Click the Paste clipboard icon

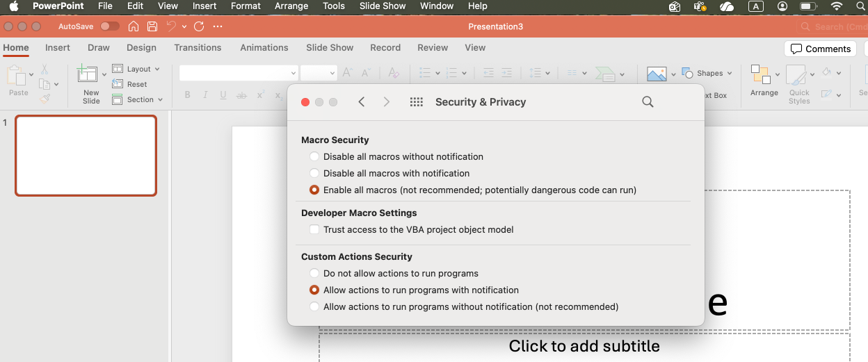(16, 76)
